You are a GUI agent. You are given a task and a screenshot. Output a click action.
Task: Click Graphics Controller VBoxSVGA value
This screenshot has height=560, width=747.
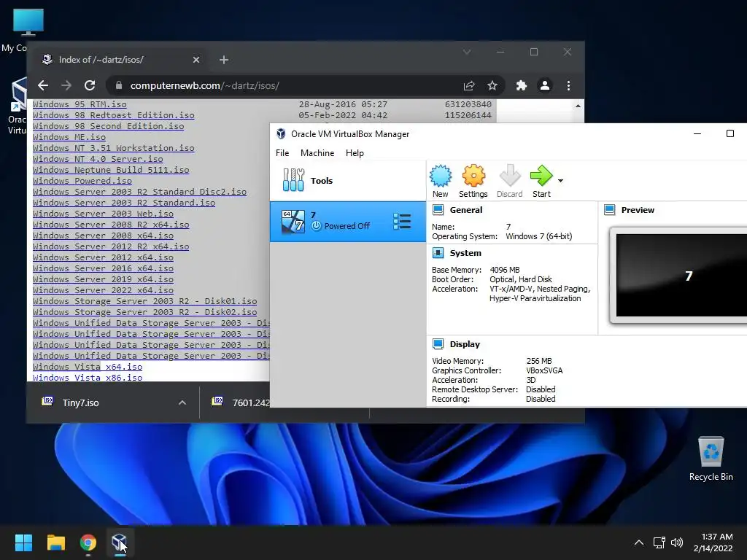tap(544, 370)
